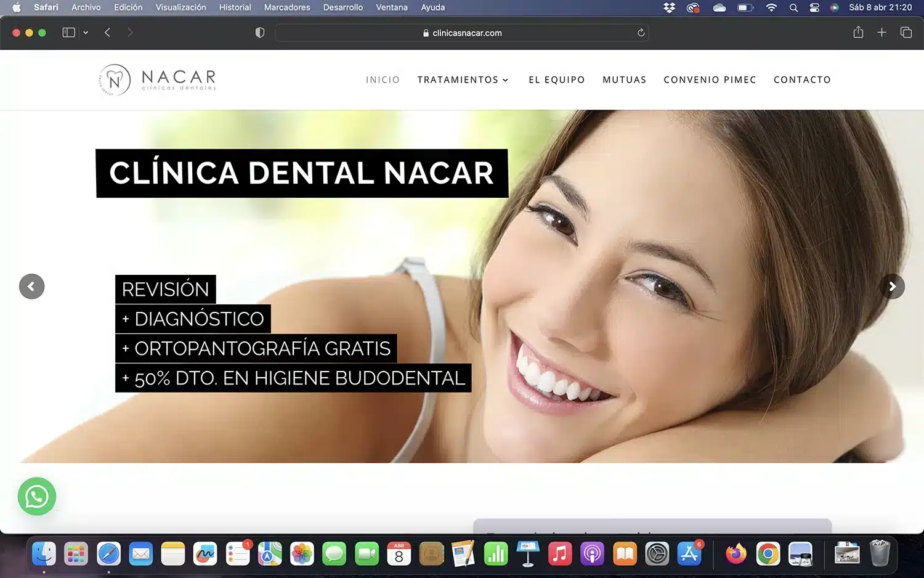Open the El Equipo page
The image size is (924, 578).
tap(556, 80)
